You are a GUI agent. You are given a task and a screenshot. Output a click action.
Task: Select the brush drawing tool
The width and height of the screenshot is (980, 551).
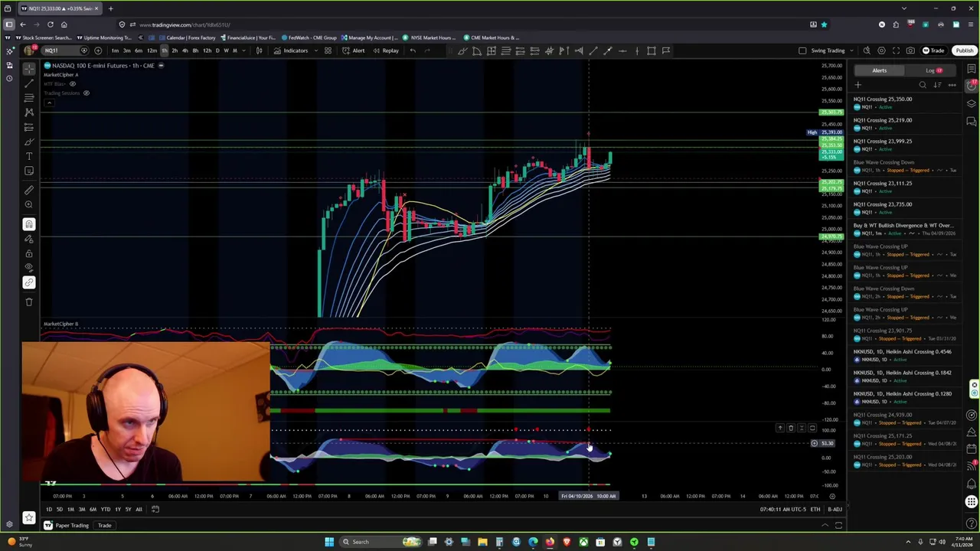coord(29,142)
